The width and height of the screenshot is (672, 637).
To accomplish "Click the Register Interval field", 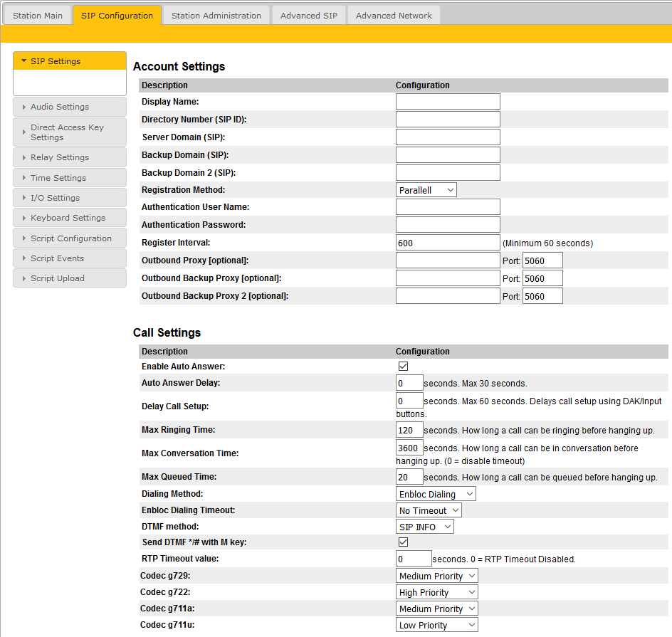I will (x=448, y=243).
